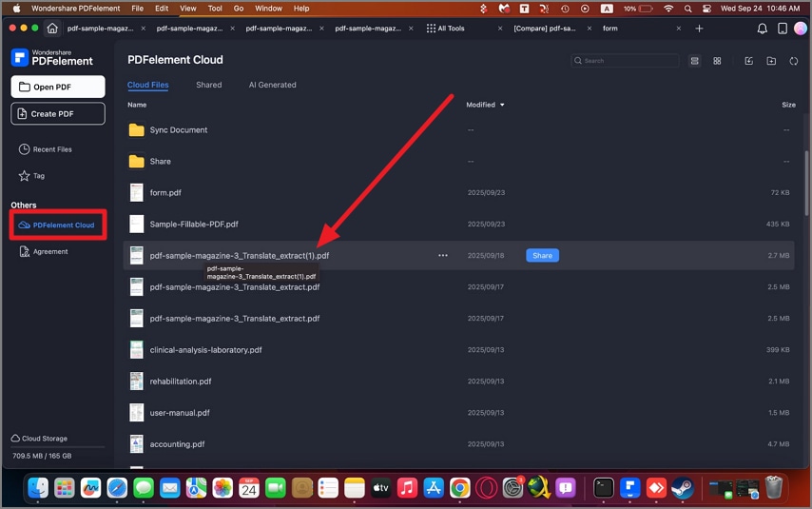Click the form.pdf thumbnail
Viewport: 812px width, 509px height.
point(136,193)
